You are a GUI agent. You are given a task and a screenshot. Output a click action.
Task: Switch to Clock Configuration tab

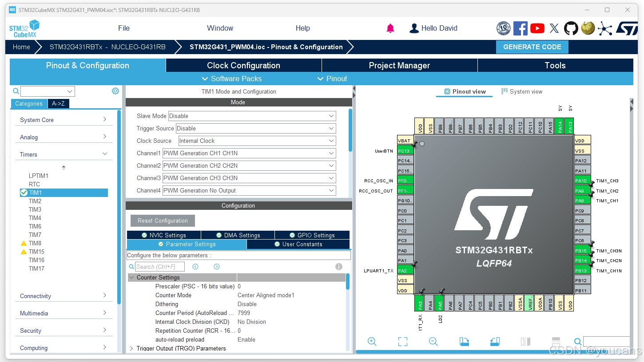pyautogui.click(x=243, y=65)
